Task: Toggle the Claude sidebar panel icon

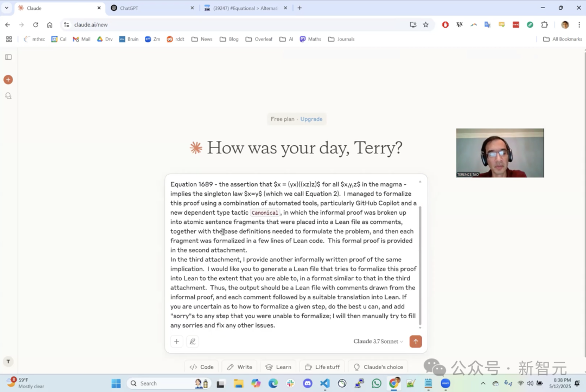Action: coord(8,57)
